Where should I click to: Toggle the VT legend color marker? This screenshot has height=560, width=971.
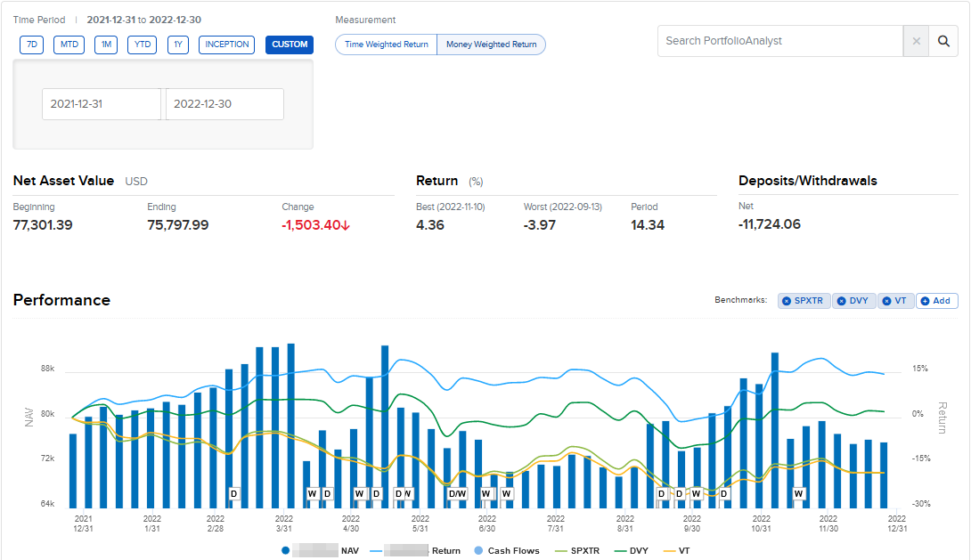pos(669,551)
